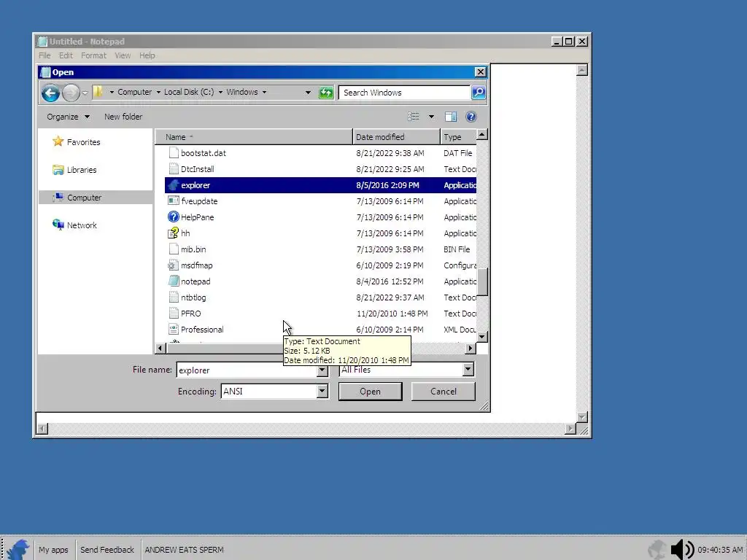Open the File name dropdown arrow
Screen dimensions: 747x560
pyautogui.click(x=322, y=370)
